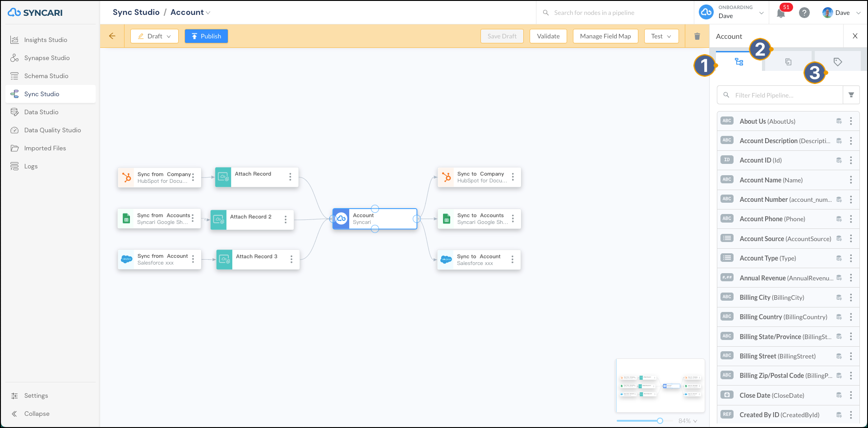Image resolution: width=868 pixels, height=428 pixels.
Task: Go back with the arrow icon
Action: click(112, 36)
